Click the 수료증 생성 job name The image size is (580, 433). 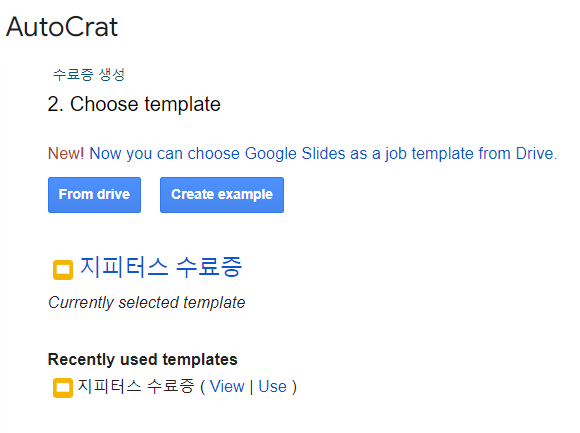[x=89, y=74]
